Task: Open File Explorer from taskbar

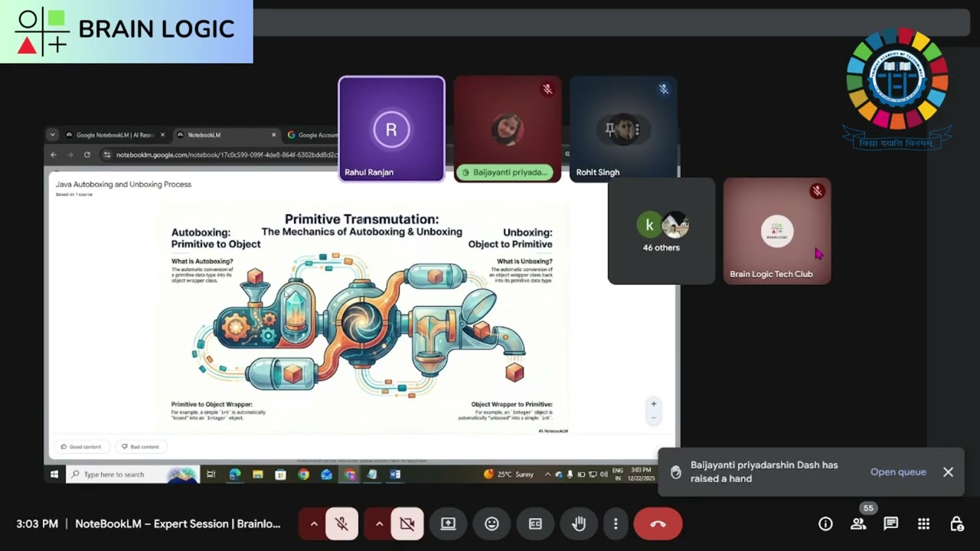Action: pyautogui.click(x=258, y=474)
